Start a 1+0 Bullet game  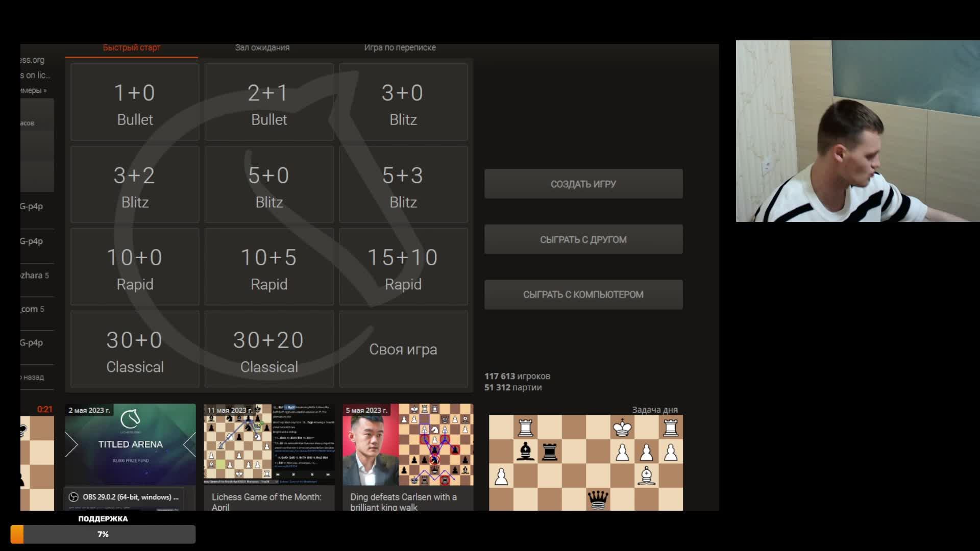click(x=135, y=103)
